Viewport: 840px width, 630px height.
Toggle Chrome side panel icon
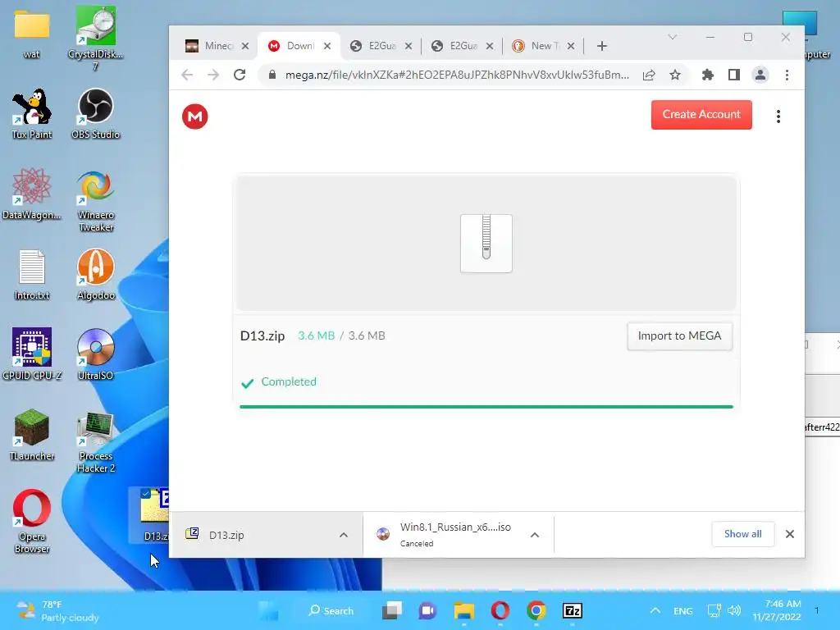pyautogui.click(x=734, y=75)
